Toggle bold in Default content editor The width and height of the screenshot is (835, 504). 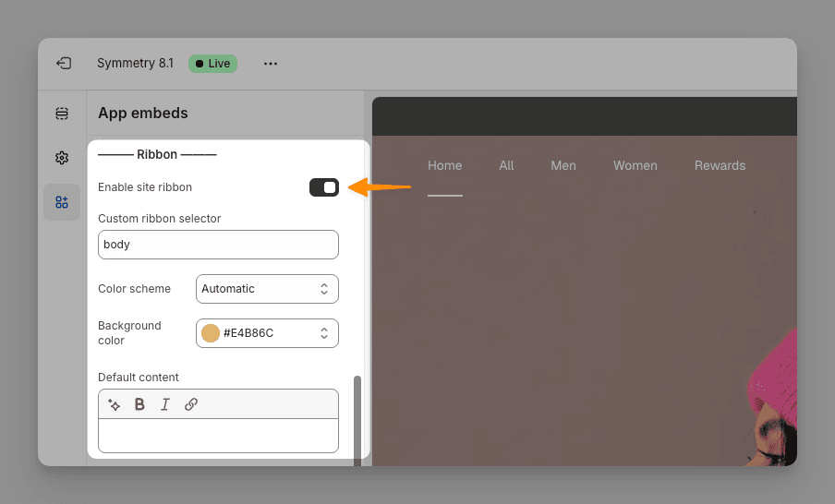[139, 404]
